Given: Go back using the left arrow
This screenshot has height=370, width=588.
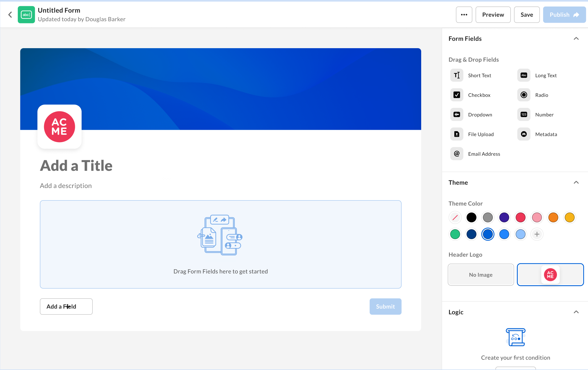Looking at the screenshot, I should coord(10,14).
